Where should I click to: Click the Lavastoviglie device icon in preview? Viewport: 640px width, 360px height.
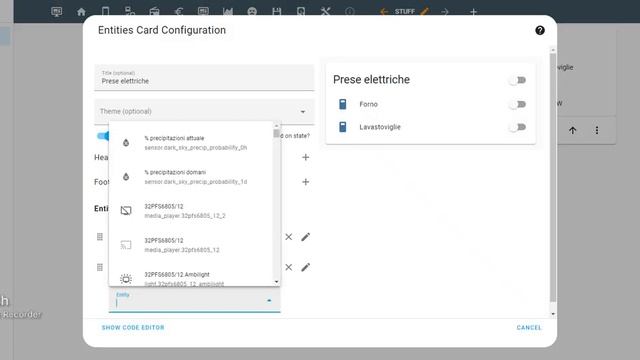(343, 127)
